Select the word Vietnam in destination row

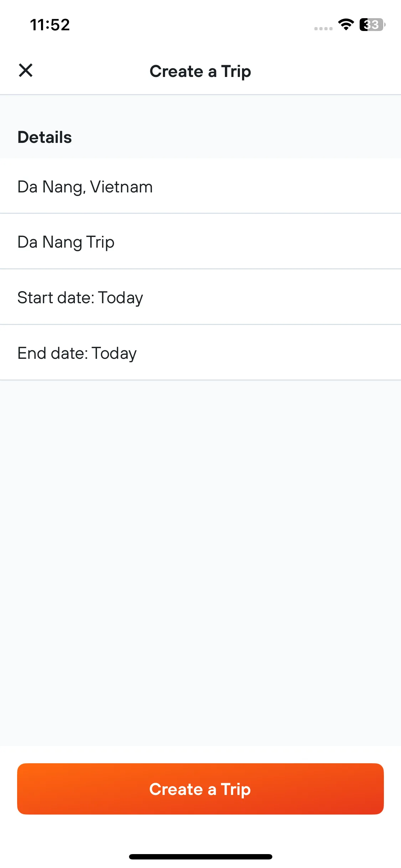tap(121, 187)
